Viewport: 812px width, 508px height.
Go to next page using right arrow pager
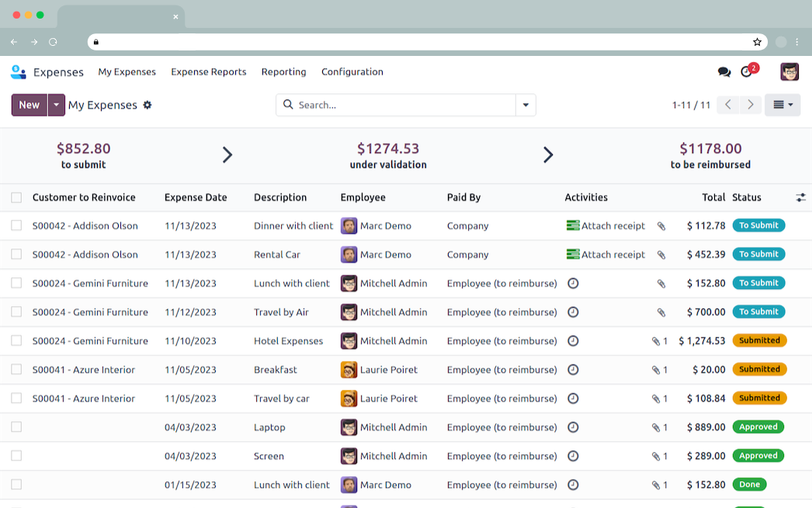tap(750, 105)
